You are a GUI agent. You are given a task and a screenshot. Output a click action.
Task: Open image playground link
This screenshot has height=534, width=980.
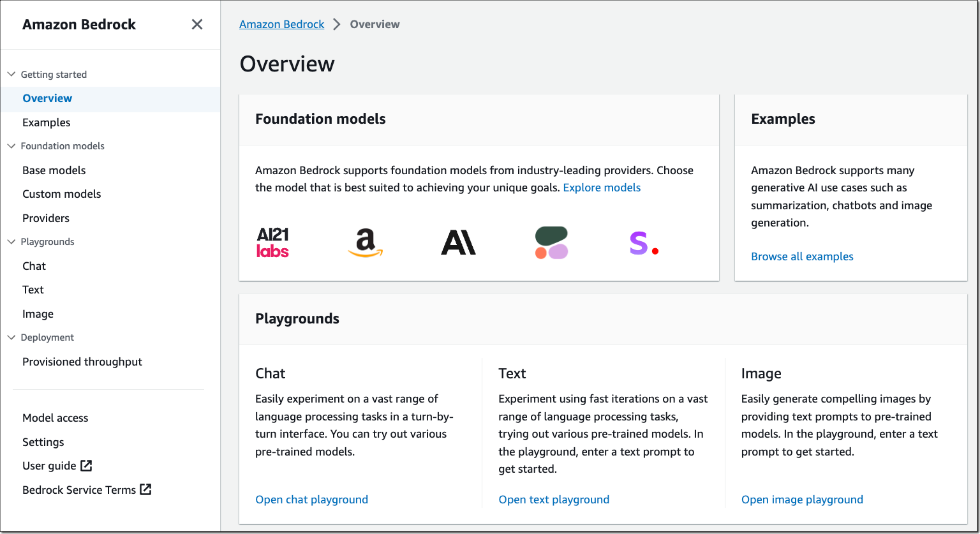click(802, 500)
